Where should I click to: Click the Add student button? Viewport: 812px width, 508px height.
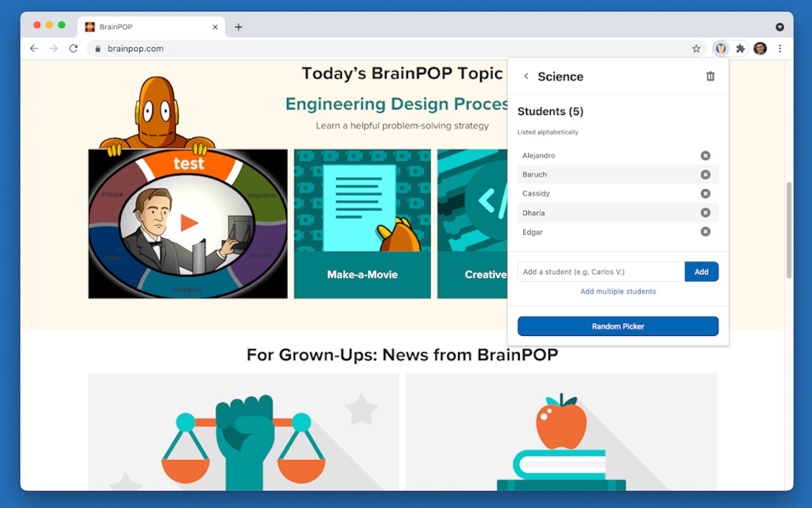tap(701, 272)
